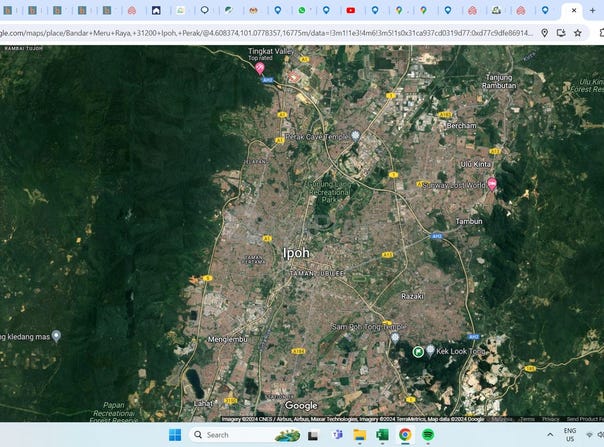The width and height of the screenshot is (604, 447).
Task: Click the TAMAN JUBILEE label
Action: (317, 273)
